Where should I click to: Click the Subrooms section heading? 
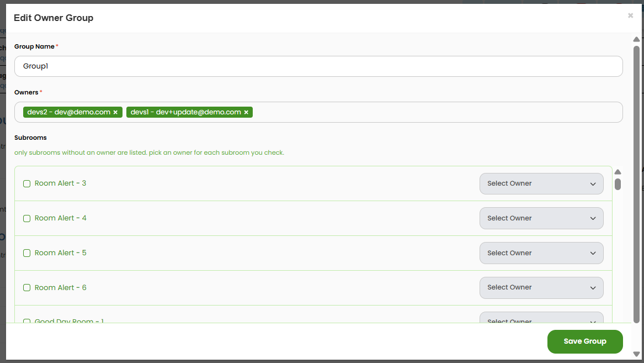pos(30,138)
